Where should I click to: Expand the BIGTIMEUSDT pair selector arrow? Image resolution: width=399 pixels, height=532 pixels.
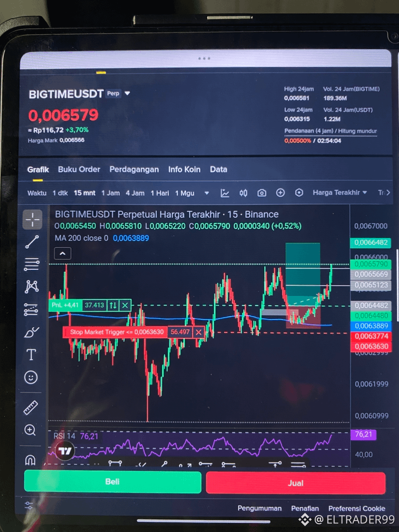click(x=127, y=93)
